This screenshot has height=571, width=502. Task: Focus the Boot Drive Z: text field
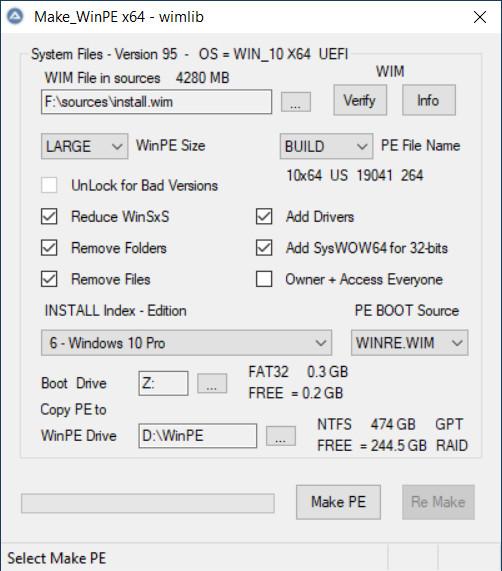tap(163, 383)
